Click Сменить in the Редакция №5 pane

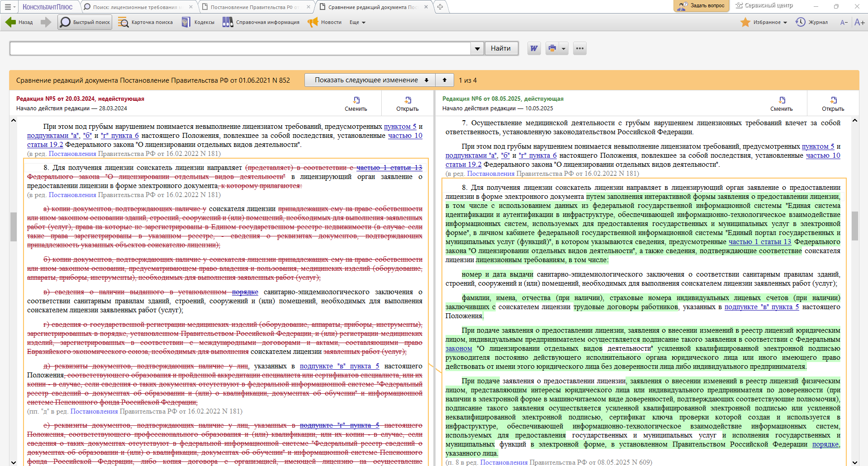356,104
